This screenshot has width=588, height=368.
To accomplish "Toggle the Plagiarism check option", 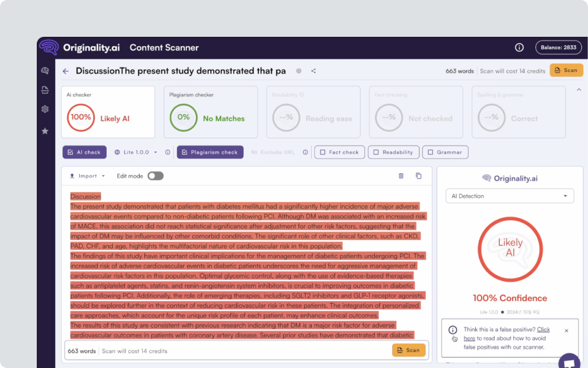I will point(210,152).
